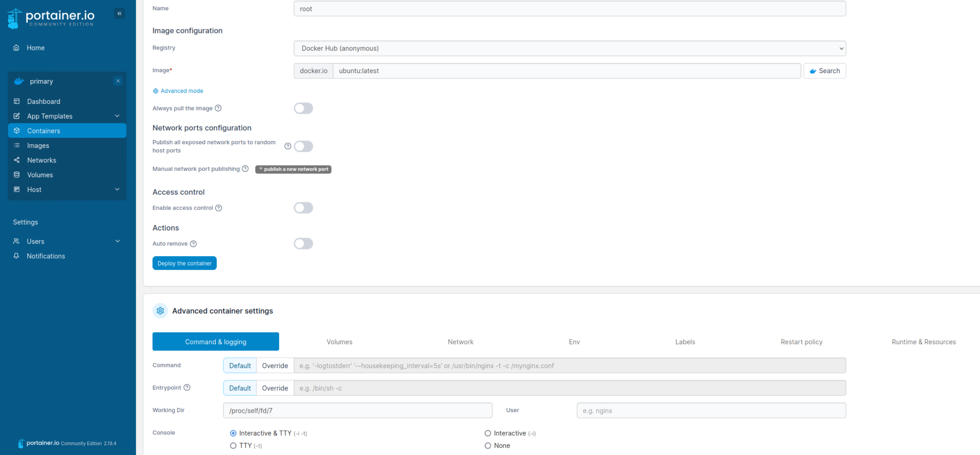Screen dimensions: 980x455
Task: Click the help icon beside Manual network port publishing
Action: pos(246,168)
